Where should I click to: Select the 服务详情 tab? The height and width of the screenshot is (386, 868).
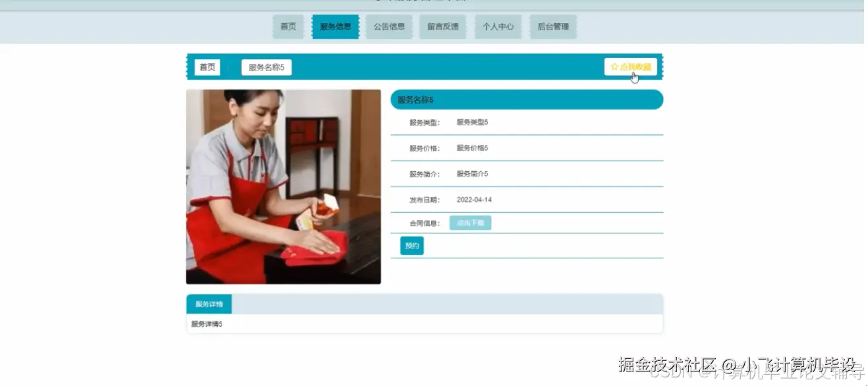click(x=209, y=304)
